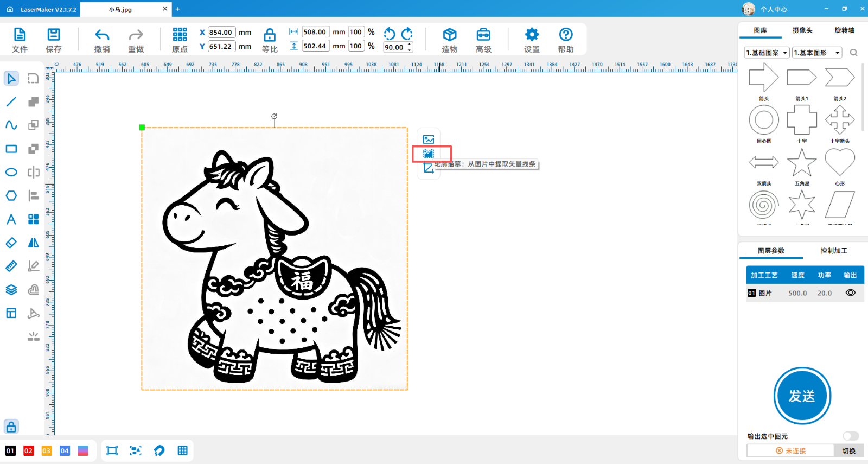Select the straight line drawing tool
The width and height of the screenshot is (868, 464).
coord(11,101)
